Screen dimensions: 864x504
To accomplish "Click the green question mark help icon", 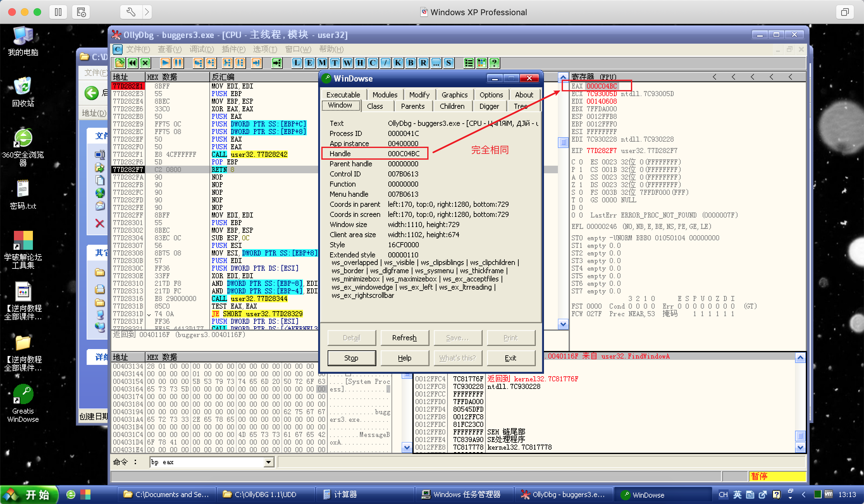I will point(494,63).
